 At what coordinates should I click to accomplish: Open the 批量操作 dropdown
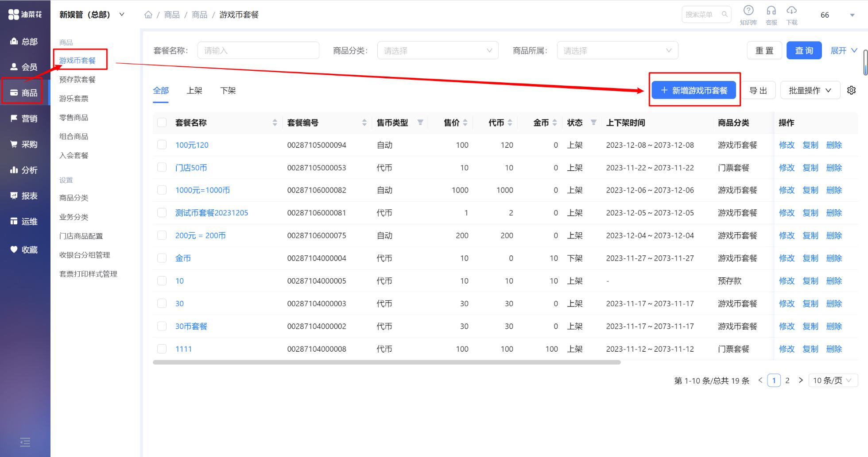pos(810,90)
